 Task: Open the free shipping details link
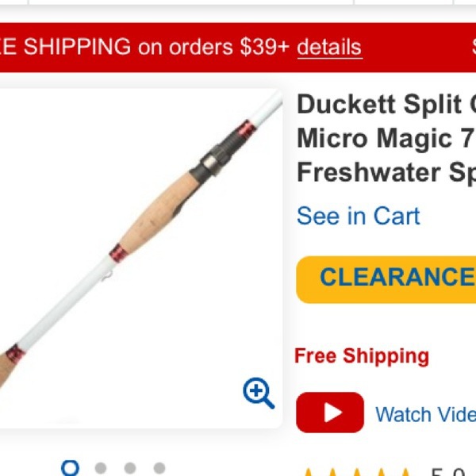[x=330, y=48]
